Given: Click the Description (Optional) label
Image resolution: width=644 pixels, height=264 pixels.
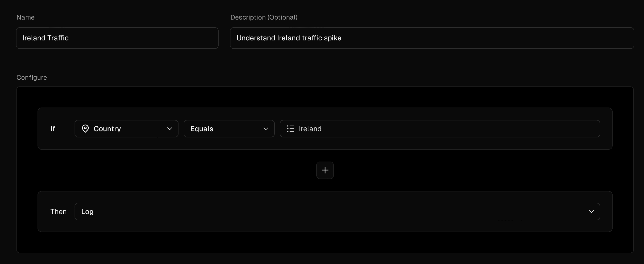Looking at the screenshot, I should pos(264,17).
